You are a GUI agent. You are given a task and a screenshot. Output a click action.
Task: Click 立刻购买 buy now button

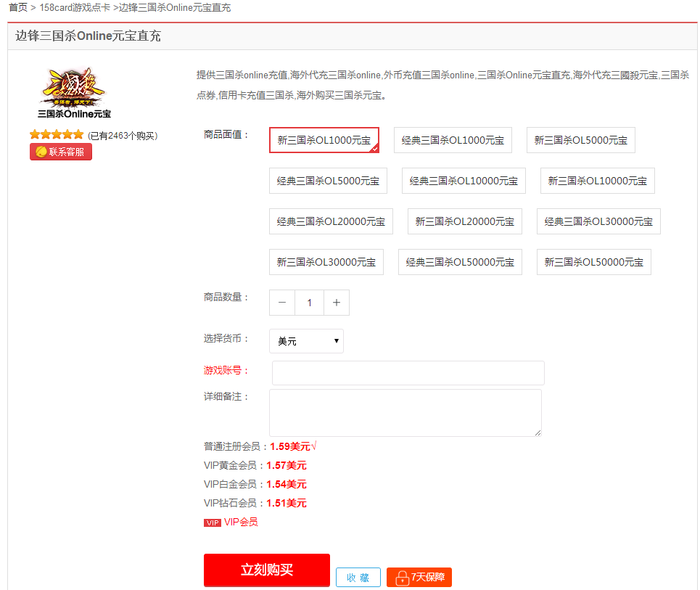pyautogui.click(x=267, y=570)
